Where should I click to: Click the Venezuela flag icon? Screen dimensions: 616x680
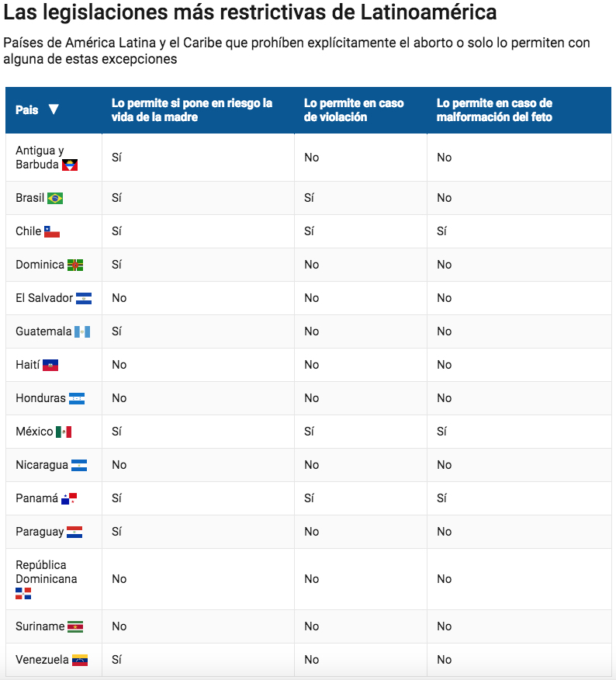pos(80,660)
